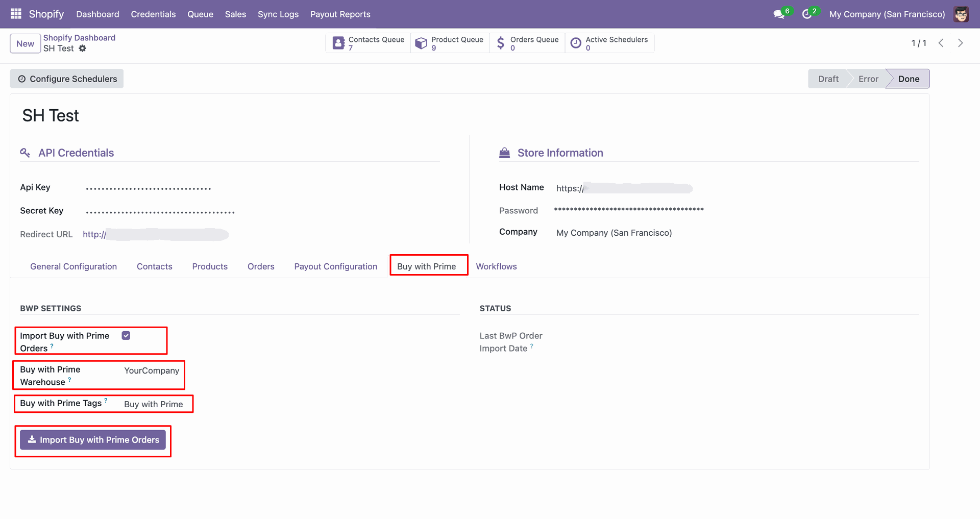Screen dimensions: 980x519
Task: Open the activities clock icon
Action: tap(807, 14)
